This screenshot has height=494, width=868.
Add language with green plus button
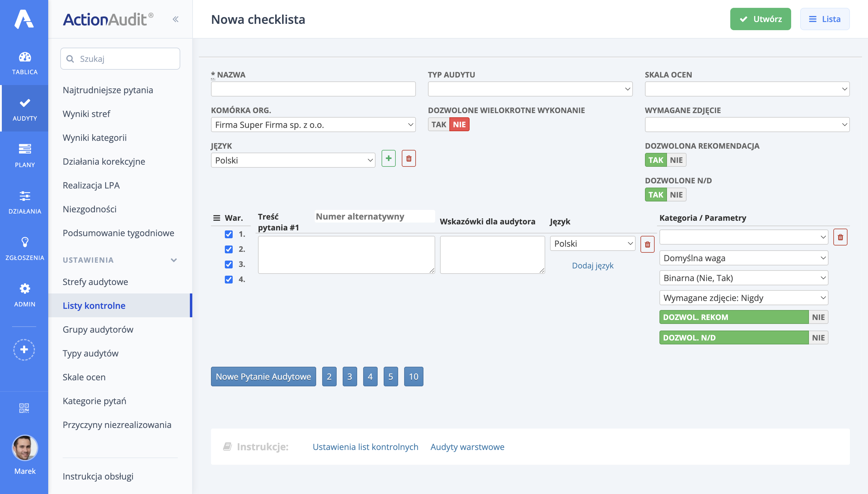point(388,158)
